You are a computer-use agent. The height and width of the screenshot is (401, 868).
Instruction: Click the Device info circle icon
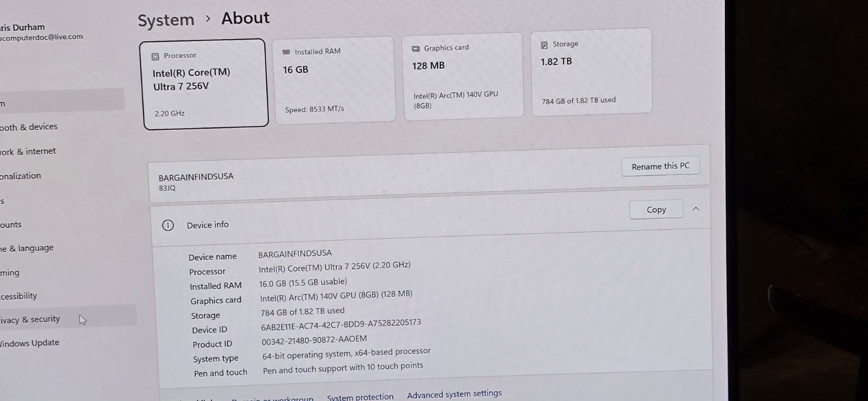[168, 225]
